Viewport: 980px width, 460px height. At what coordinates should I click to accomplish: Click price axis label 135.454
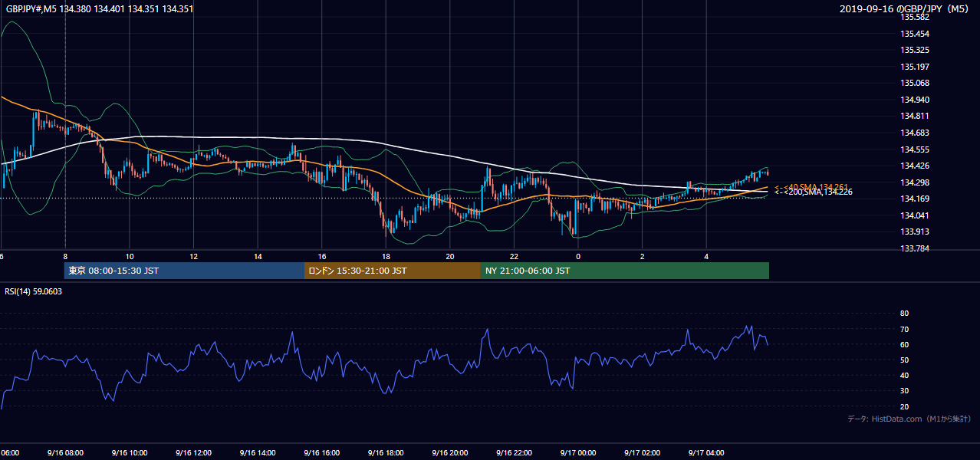click(916, 34)
